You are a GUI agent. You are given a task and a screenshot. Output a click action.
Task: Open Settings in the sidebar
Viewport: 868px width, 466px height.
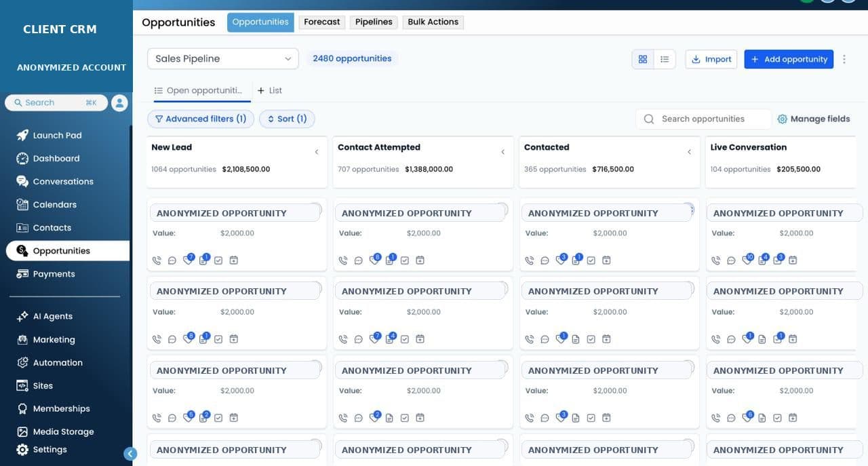(50, 449)
